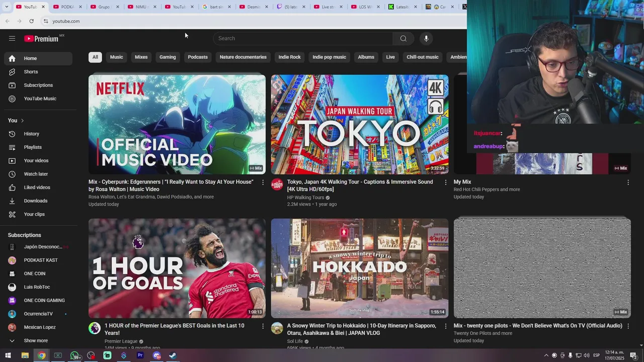Switch to the Grupo browser tab
Screen dimensions: 644x362
pyautogui.click(x=105, y=7)
